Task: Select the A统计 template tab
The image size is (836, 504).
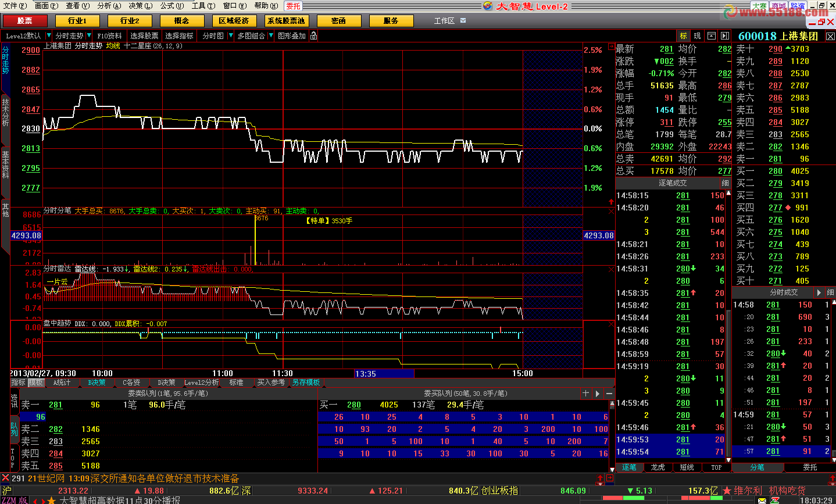Action: pyautogui.click(x=62, y=383)
